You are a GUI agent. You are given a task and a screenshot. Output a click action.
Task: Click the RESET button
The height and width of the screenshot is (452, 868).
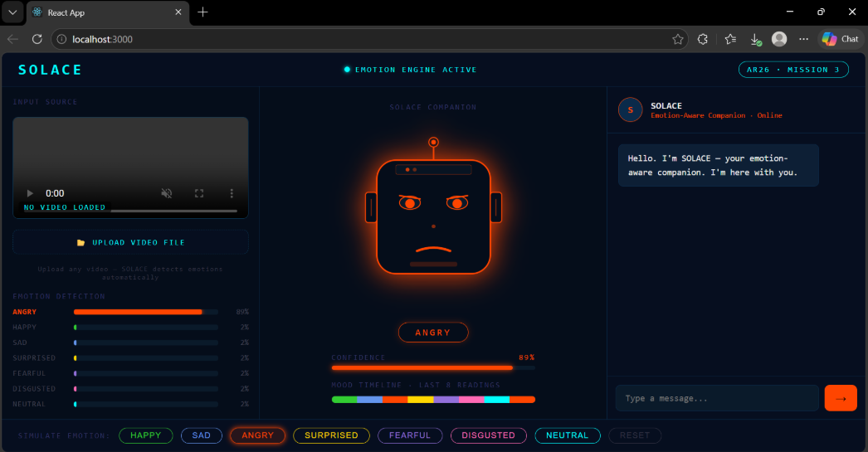tap(635, 435)
